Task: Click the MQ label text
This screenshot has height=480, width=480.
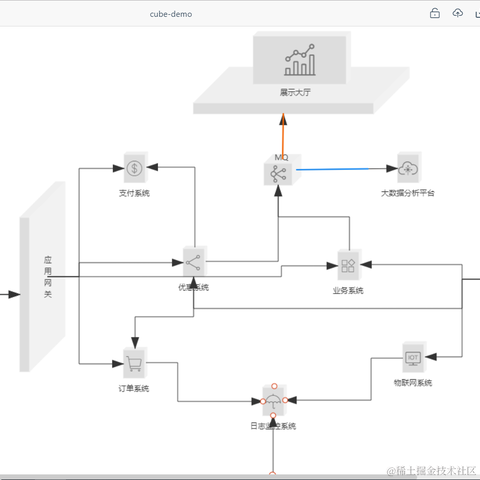Action: 281,157
